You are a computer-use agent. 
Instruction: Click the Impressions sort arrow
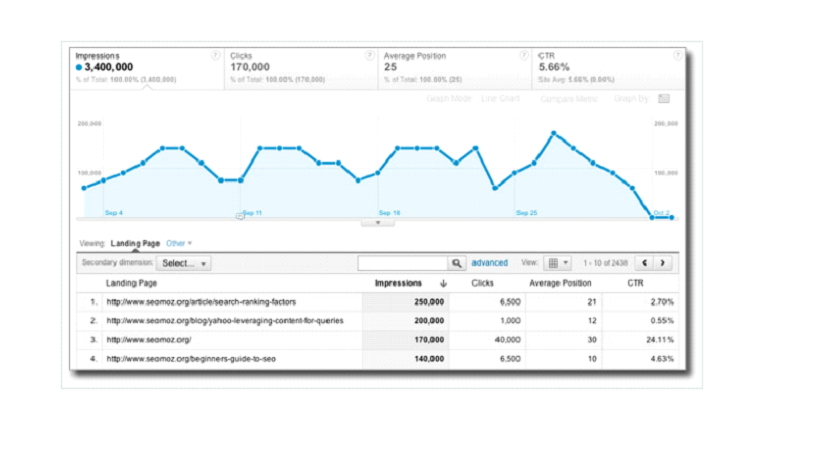[443, 284]
